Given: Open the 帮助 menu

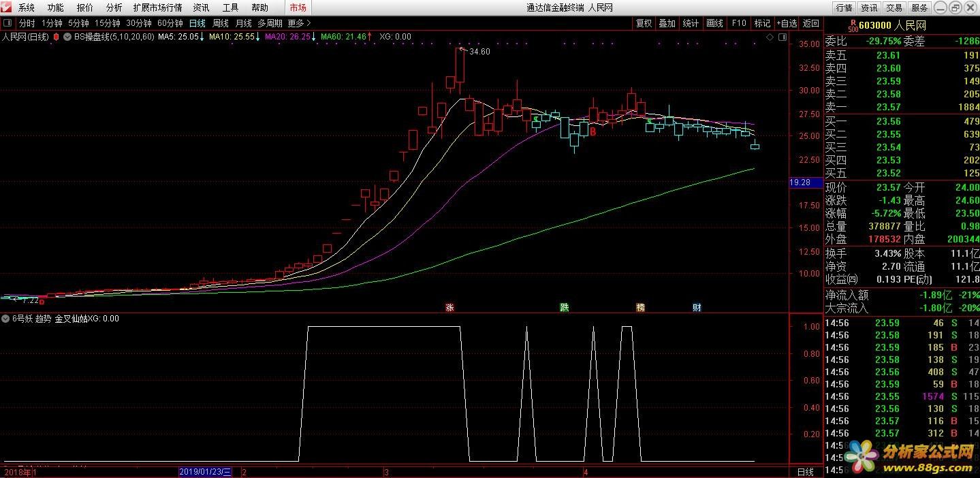Looking at the screenshot, I should [259, 7].
